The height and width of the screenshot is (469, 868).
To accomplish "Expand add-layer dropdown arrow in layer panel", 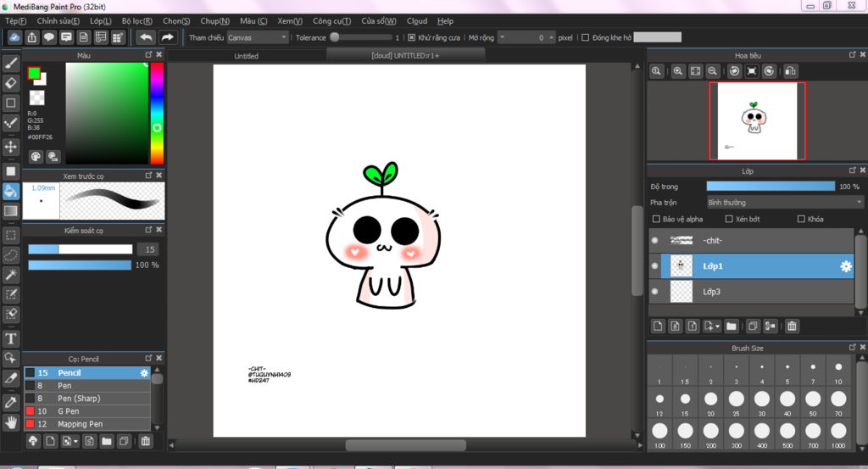I will pos(717,327).
